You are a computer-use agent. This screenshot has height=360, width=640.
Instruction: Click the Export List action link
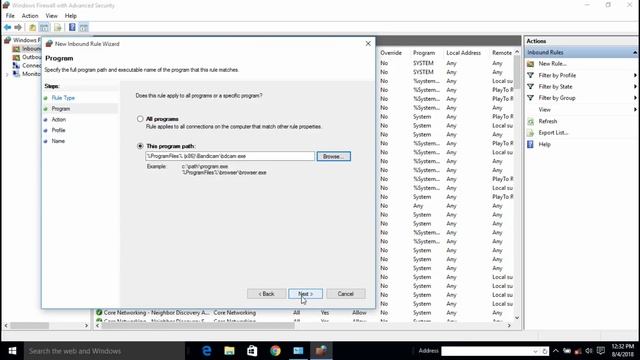(553, 133)
